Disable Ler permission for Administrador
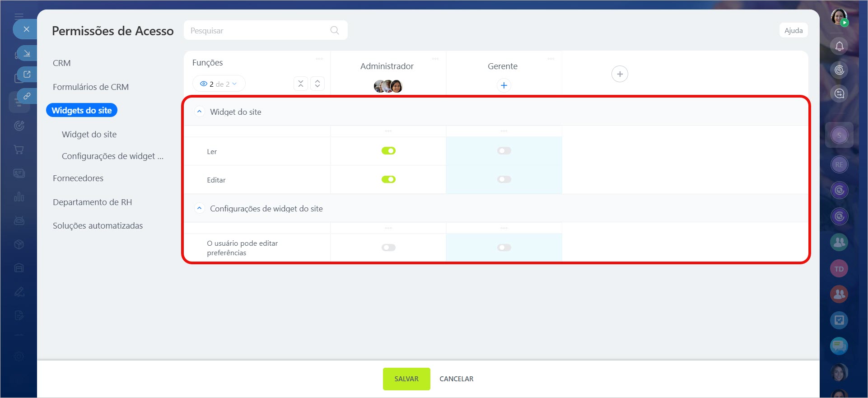This screenshot has width=868, height=398. (x=388, y=151)
